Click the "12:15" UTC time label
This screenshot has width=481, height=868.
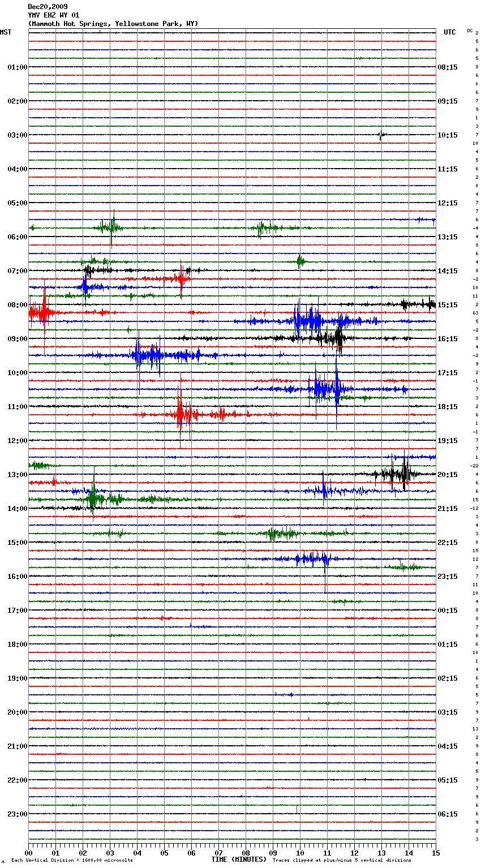click(448, 203)
